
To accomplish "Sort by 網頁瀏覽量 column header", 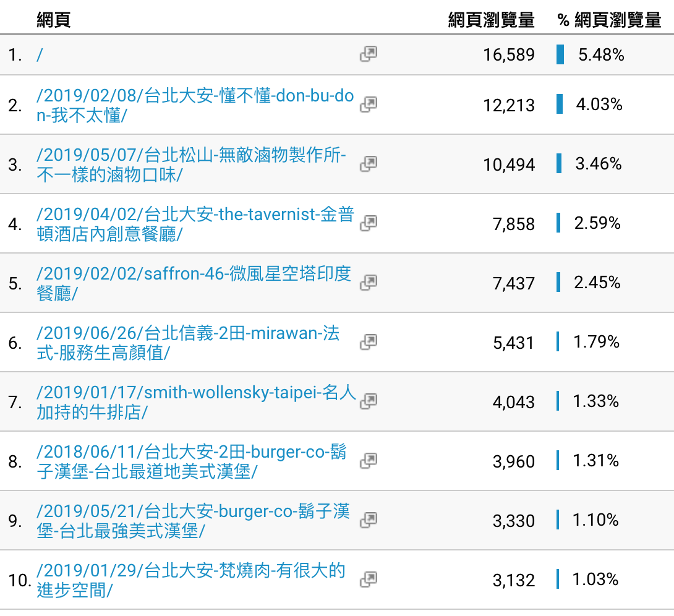I will click(491, 20).
